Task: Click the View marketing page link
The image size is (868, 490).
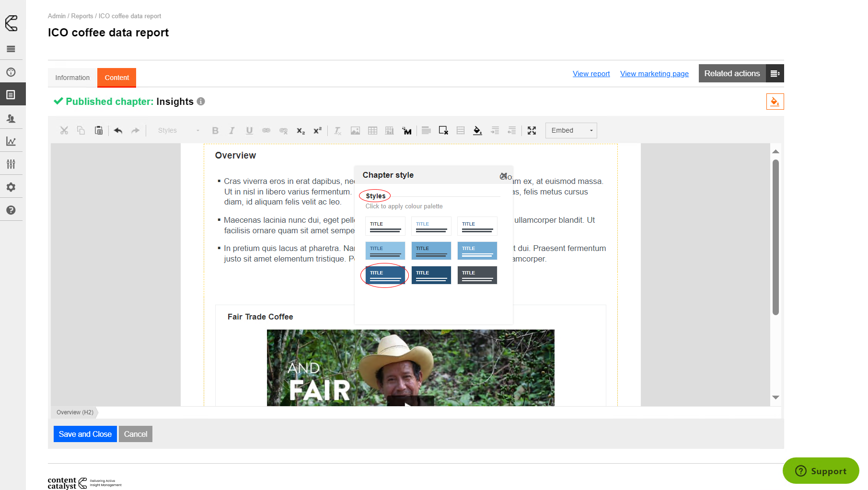Action: (654, 74)
